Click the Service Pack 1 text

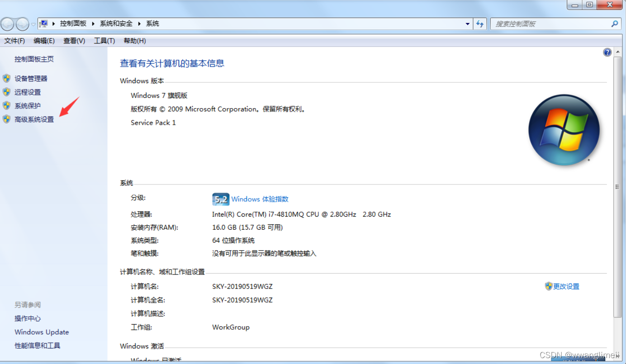click(x=153, y=123)
